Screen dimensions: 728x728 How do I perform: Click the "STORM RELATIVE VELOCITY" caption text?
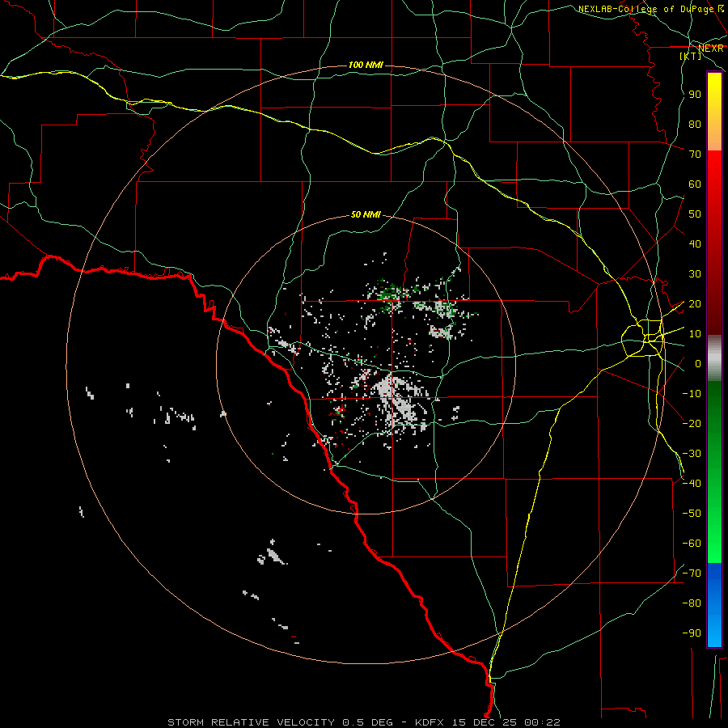[x=251, y=722]
